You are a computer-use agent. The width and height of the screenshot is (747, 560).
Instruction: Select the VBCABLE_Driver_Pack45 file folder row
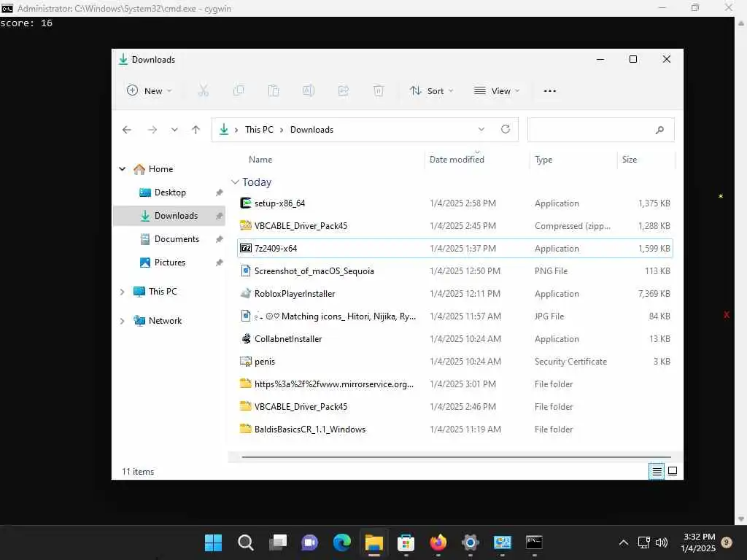(x=454, y=407)
